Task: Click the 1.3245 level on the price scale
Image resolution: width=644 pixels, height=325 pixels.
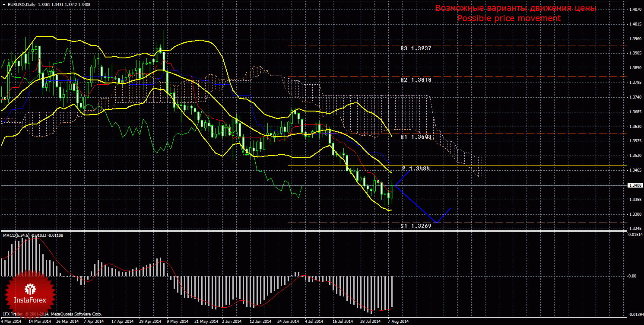Action: coord(636,229)
